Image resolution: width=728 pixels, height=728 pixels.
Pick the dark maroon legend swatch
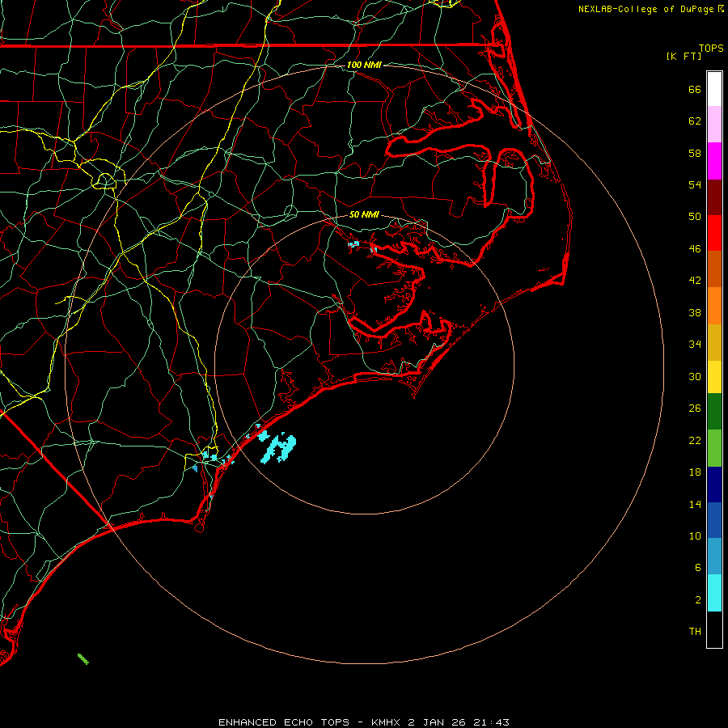[x=714, y=197]
